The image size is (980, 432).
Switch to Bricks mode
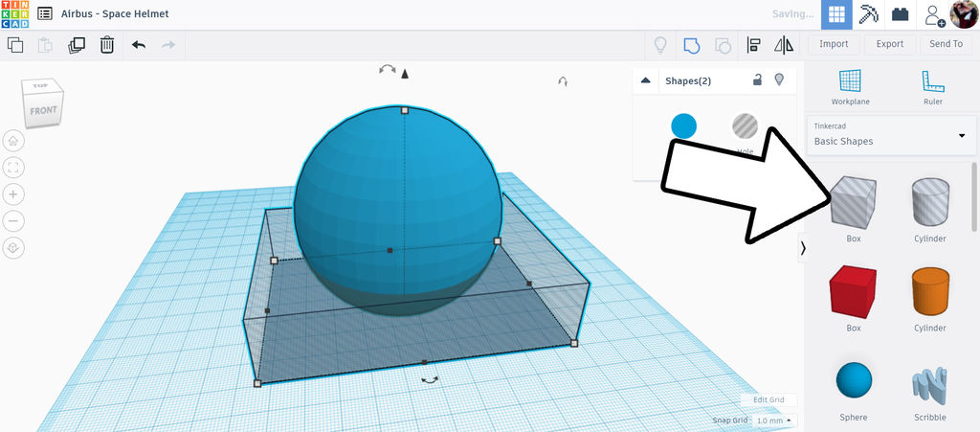(x=900, y=14)
